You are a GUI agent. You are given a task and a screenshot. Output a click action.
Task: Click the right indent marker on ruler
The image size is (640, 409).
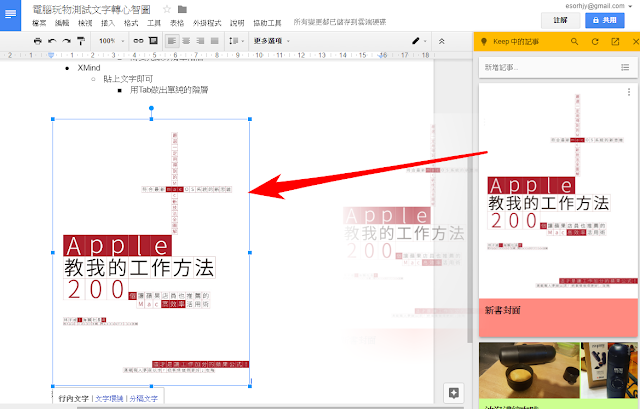(383, 55)
